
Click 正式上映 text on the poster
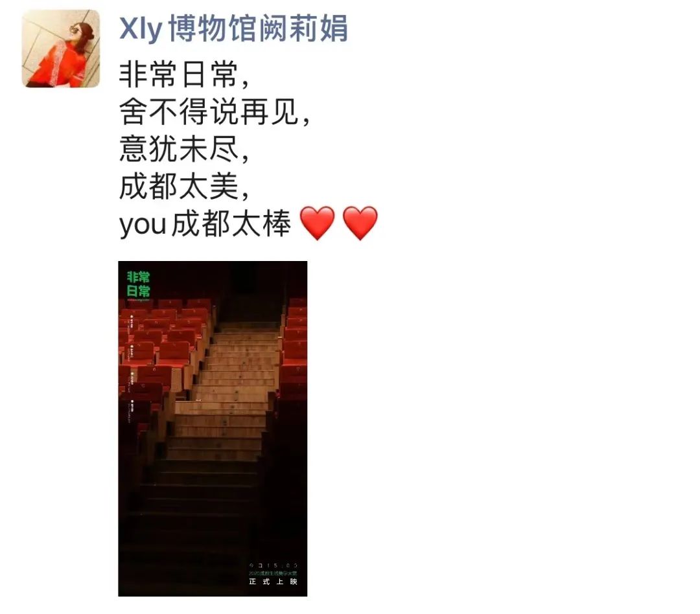[273, 582]
